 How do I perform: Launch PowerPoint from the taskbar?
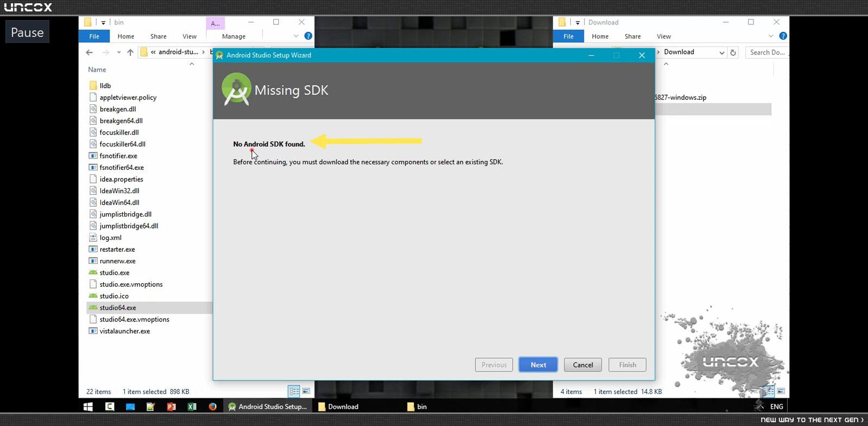pos(171,406)
